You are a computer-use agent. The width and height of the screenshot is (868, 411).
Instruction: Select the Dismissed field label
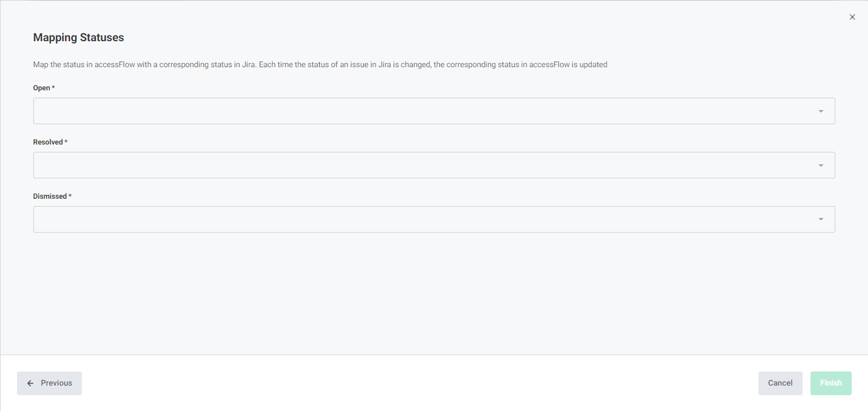(x=50, y=196)
